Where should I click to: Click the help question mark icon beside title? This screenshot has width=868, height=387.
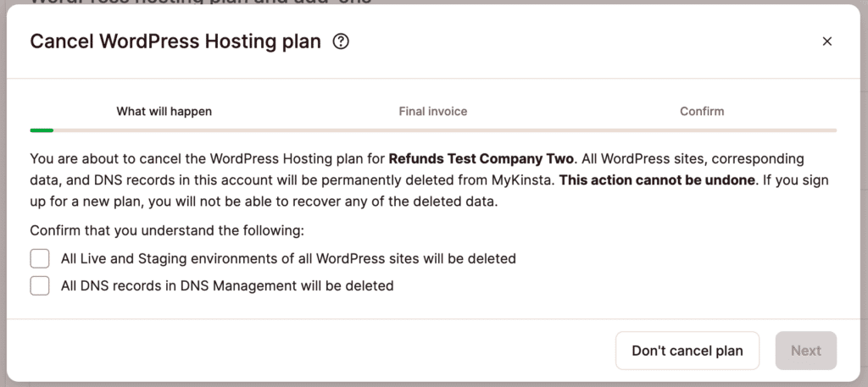point(341,41)
